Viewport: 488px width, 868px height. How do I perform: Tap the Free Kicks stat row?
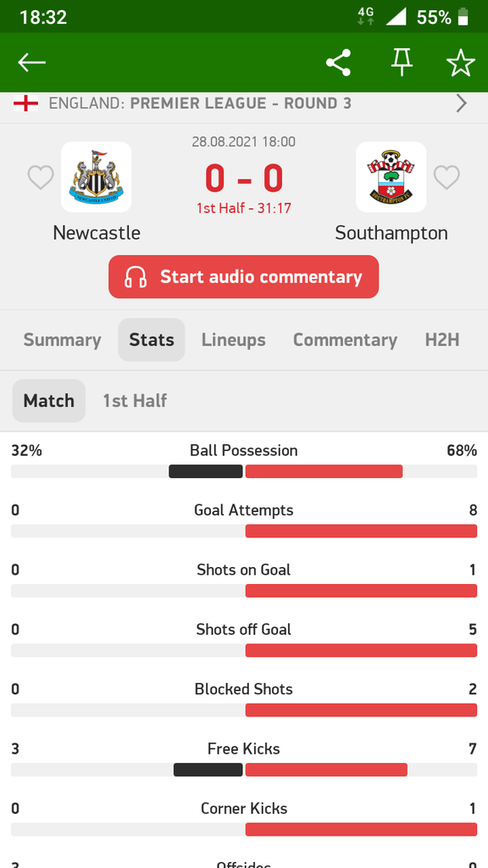click(x=244, y=759)
